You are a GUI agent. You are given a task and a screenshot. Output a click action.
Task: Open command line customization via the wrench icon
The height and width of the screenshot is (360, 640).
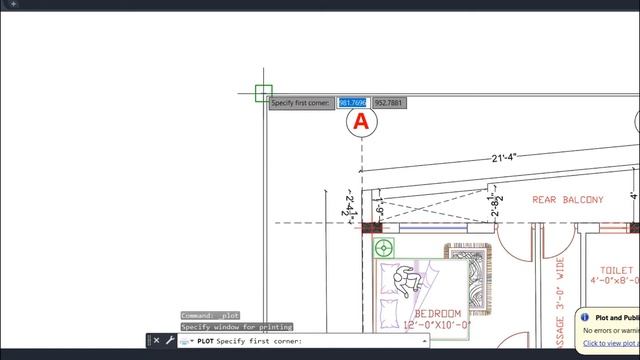click(x=170, y=340)
